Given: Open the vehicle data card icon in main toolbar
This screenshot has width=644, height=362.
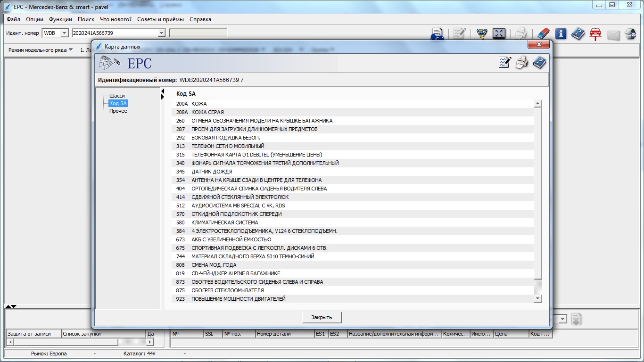Looking at the screenshot, I should pyautogui.click(x=438, y=34).
